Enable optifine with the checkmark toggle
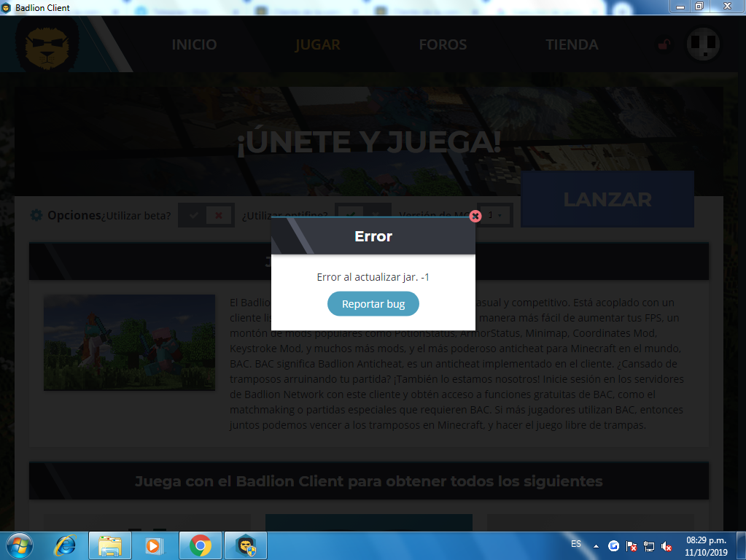Screen dimensions: 746x560 pos(350,216)
